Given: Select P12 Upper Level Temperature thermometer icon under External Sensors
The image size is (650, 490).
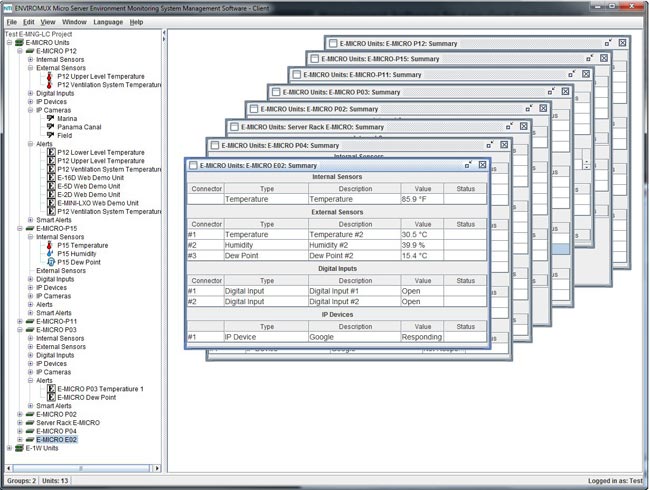Looking at the screenshot, I should tap(49, 76).
